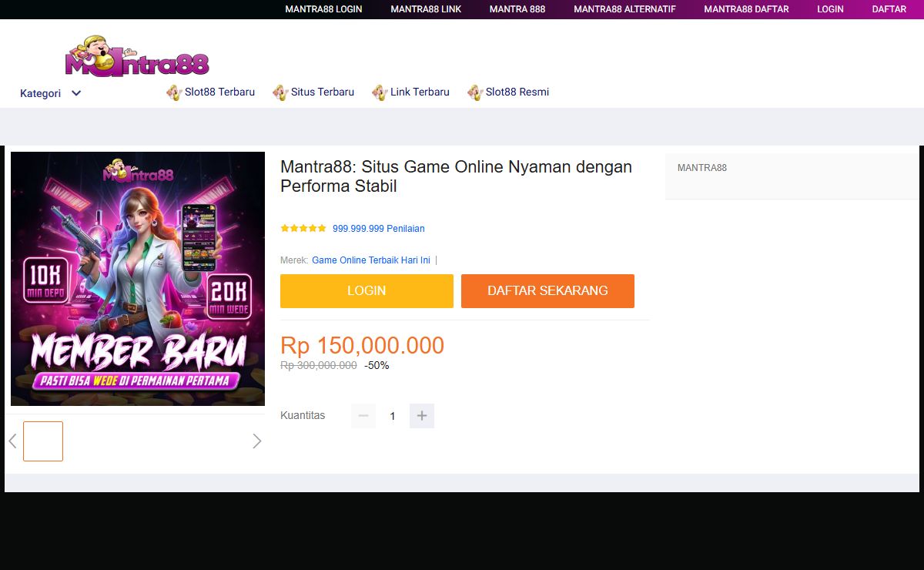Decrease quantity with the minus button
The width and height of the screenshot is (924, 570).
363,416
